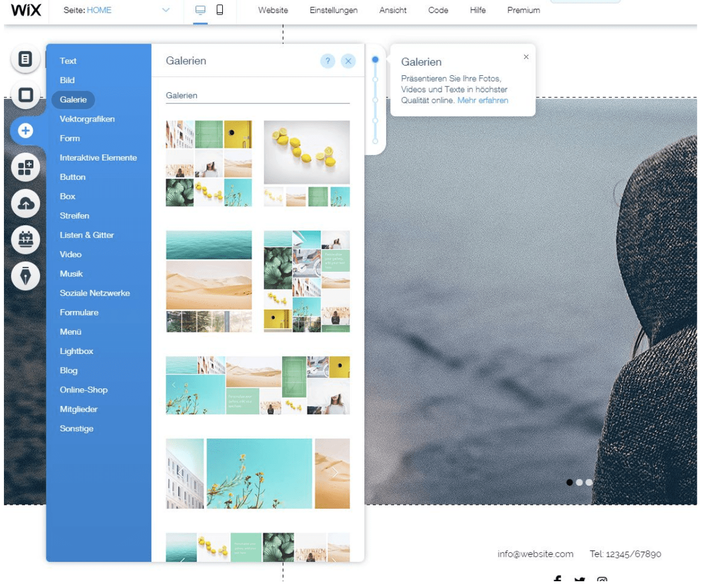Select Box category
This screenshot has width=708, height=588.
(x=67, y=196)
